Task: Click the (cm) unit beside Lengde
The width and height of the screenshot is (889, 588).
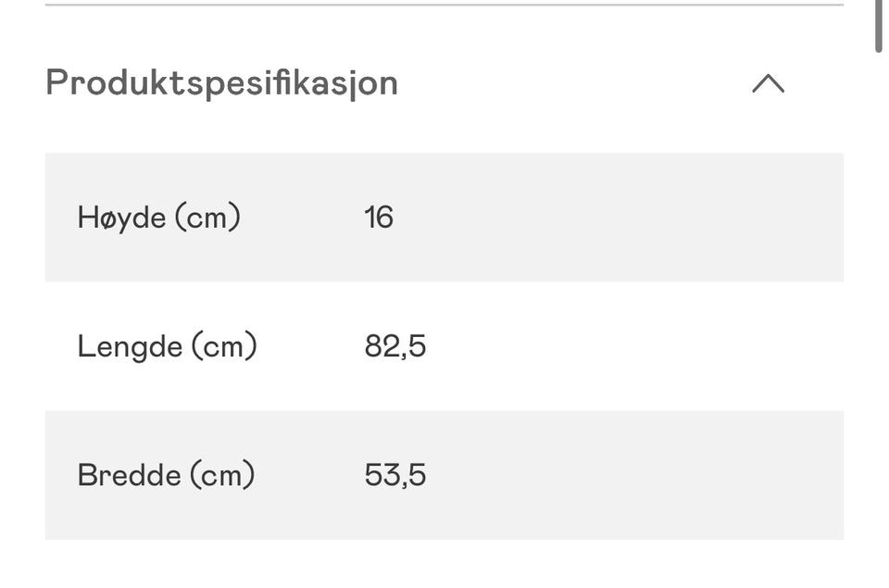Action: click(224, 346)
